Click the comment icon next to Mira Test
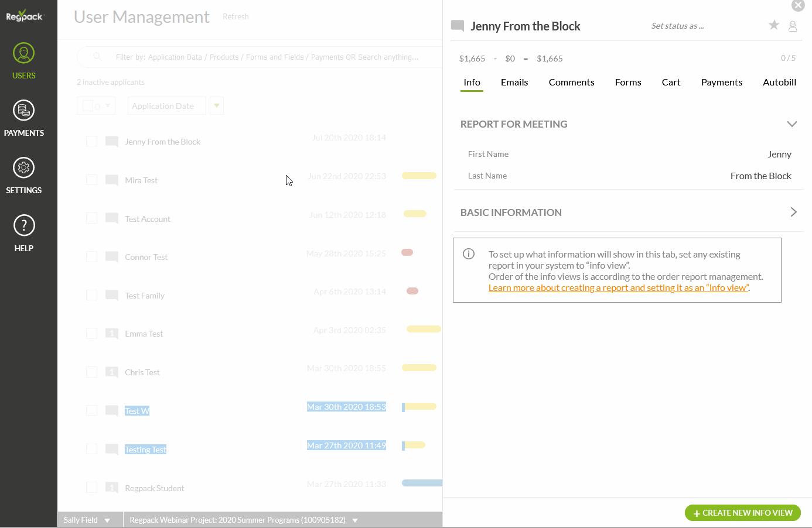The image size is (812, 528). coord(112,180)
